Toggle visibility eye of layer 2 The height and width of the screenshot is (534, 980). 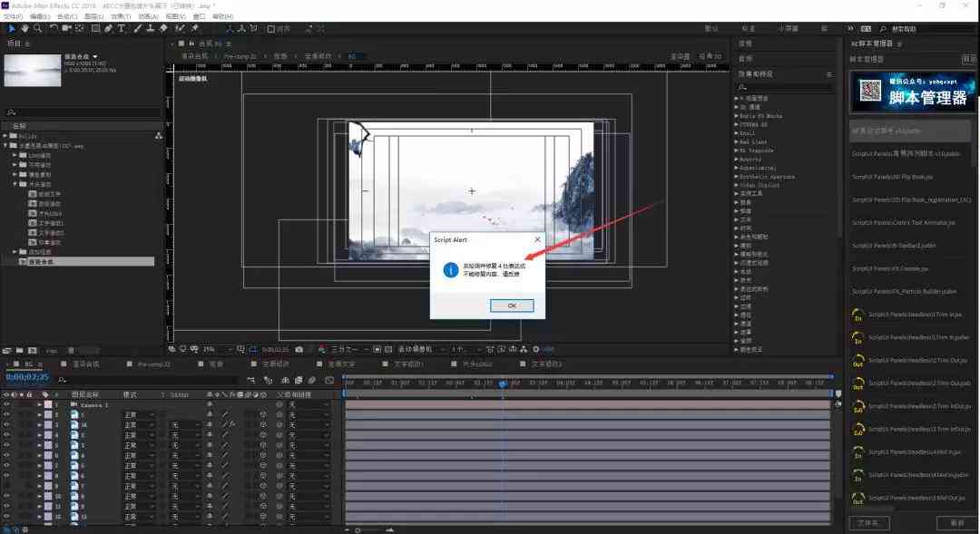6,414
